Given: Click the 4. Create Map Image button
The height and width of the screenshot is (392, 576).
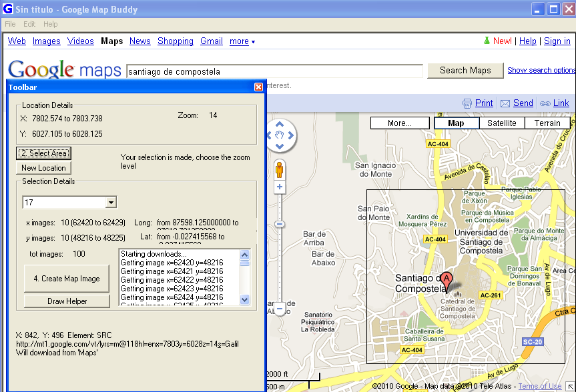Looking at the screenshot, I should tap(67, 279).
